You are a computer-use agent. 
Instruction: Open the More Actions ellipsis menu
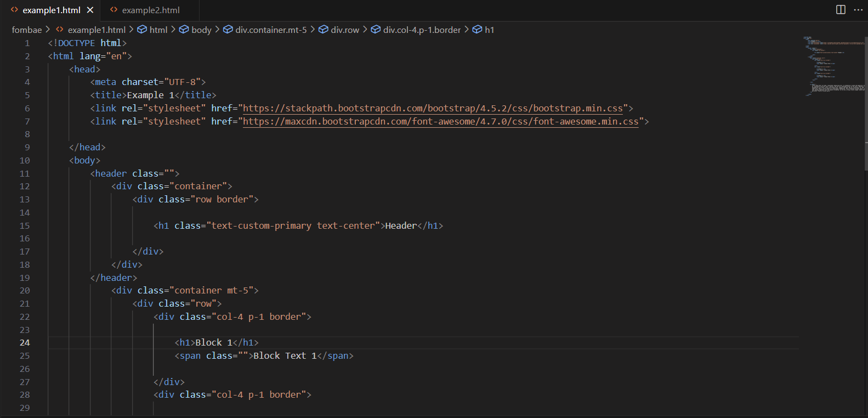(858, 10)
